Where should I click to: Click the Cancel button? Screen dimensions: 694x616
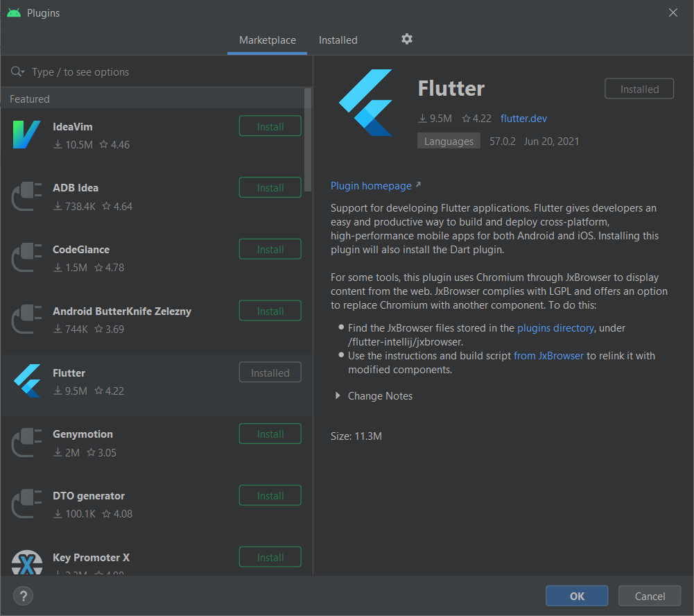tap(650, 596)
